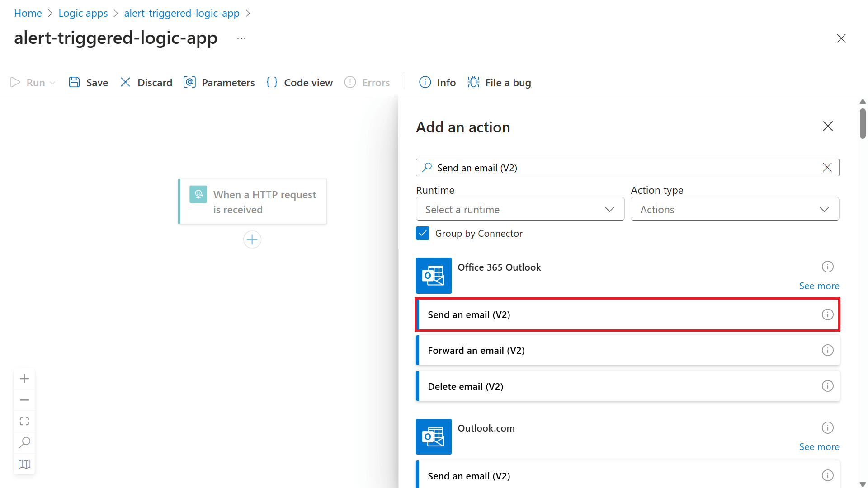Image resolution: width=868 pixels, height=488 pixels.
Task: Navigate to Logic apps breadcrumb
Action: pos(83,13)
